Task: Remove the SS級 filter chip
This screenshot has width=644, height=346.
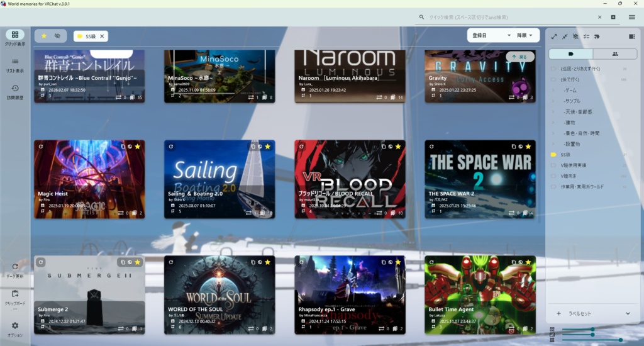Action: coord(102,36)
